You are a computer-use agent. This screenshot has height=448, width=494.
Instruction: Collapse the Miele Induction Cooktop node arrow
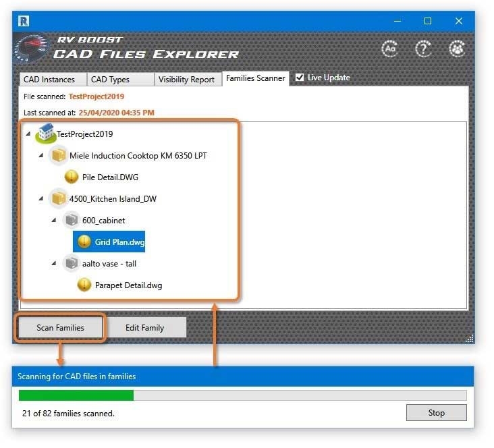(41, 155)
